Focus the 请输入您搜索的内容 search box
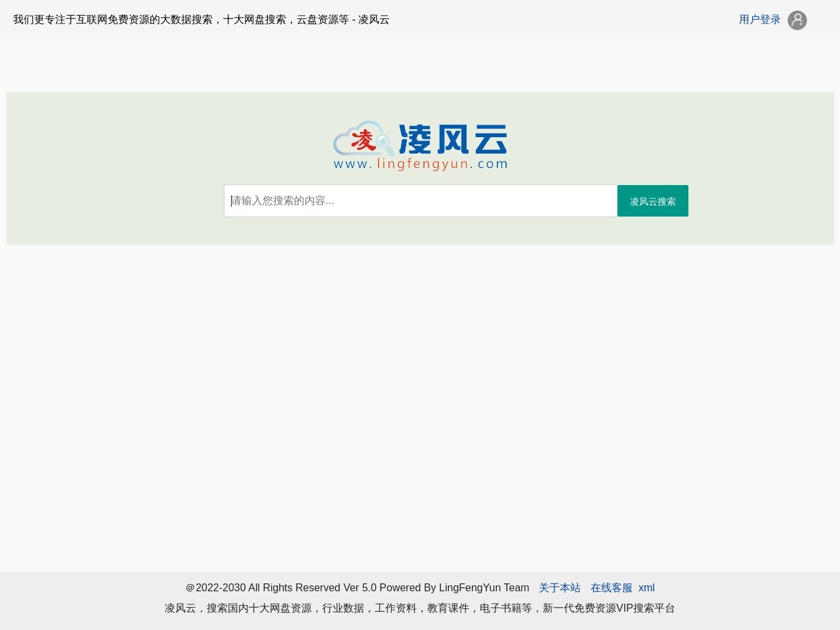 [420, 201]
